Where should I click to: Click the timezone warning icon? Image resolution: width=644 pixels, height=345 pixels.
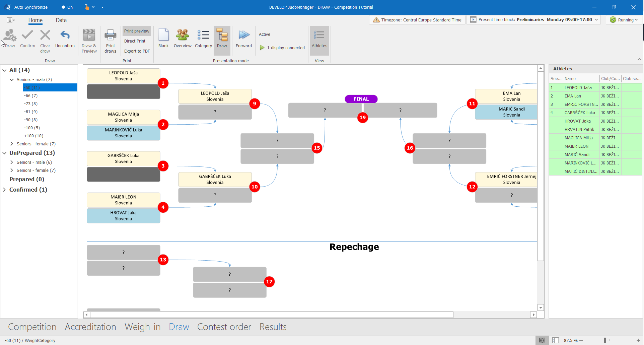tap(376, 20)
